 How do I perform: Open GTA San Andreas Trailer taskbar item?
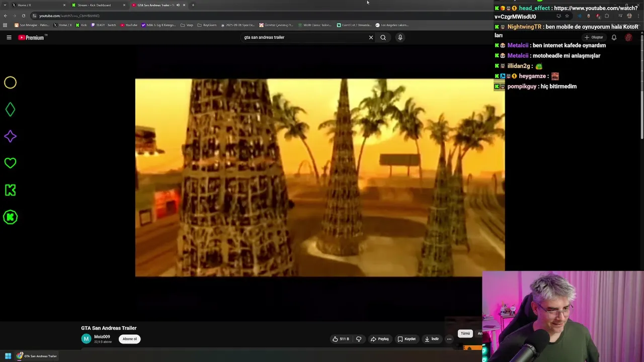point(37,356)
